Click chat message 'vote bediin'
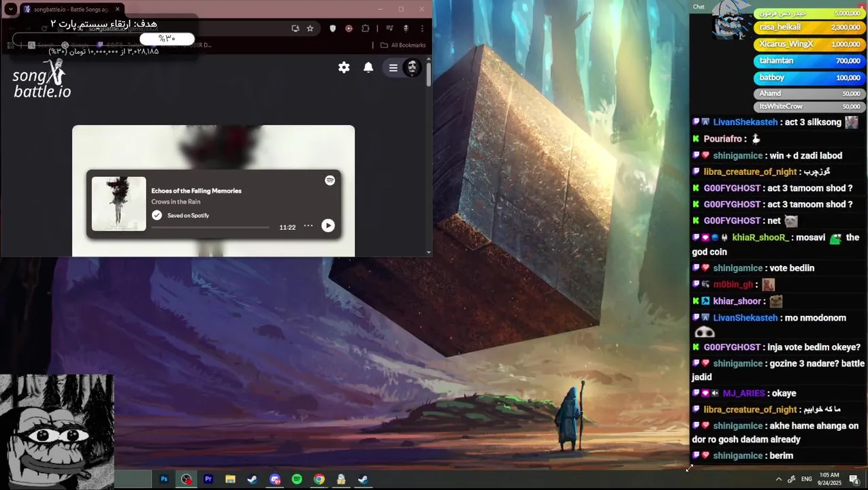This screenshot has height=490, width=868. 792,268
